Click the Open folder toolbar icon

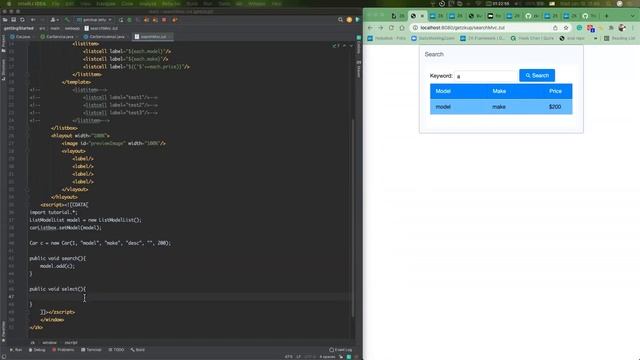coord(5,20)
